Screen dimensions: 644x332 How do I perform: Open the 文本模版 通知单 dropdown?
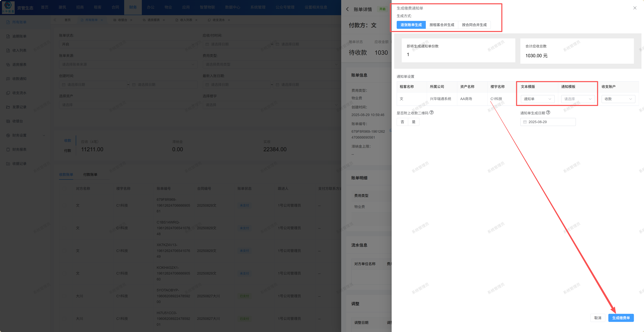click(537, 99)
